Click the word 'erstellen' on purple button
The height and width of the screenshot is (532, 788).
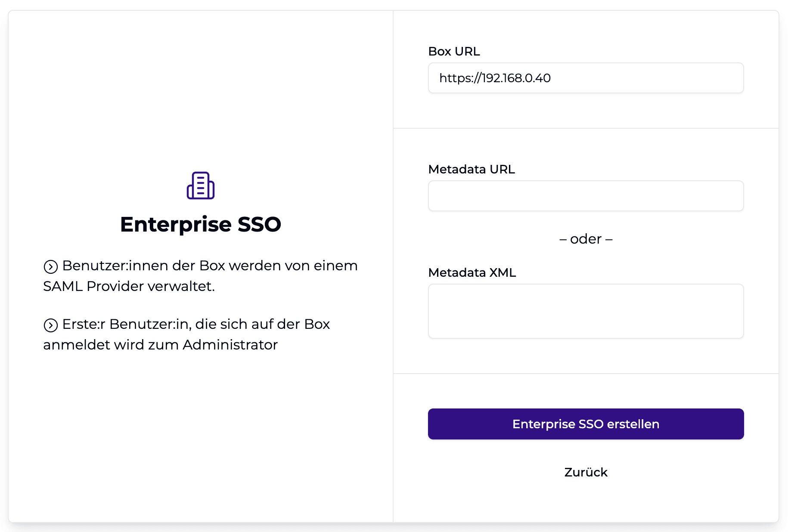pos(633,424)
